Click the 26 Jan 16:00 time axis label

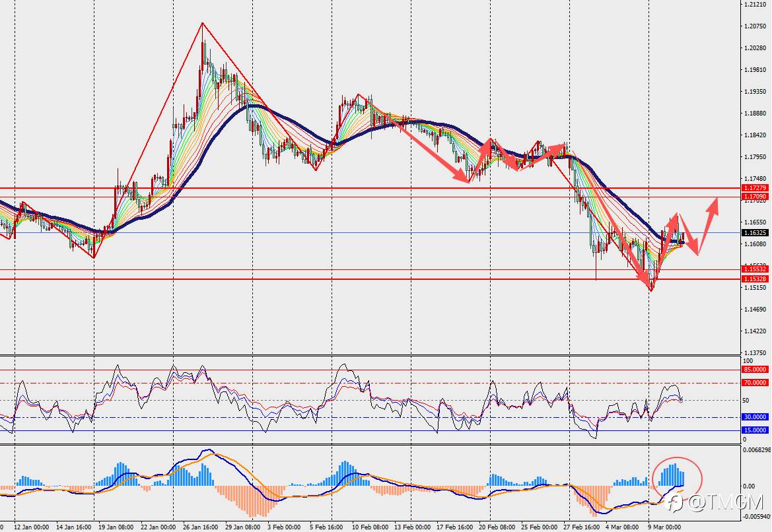pyautogui.click(x=200, y=527)
